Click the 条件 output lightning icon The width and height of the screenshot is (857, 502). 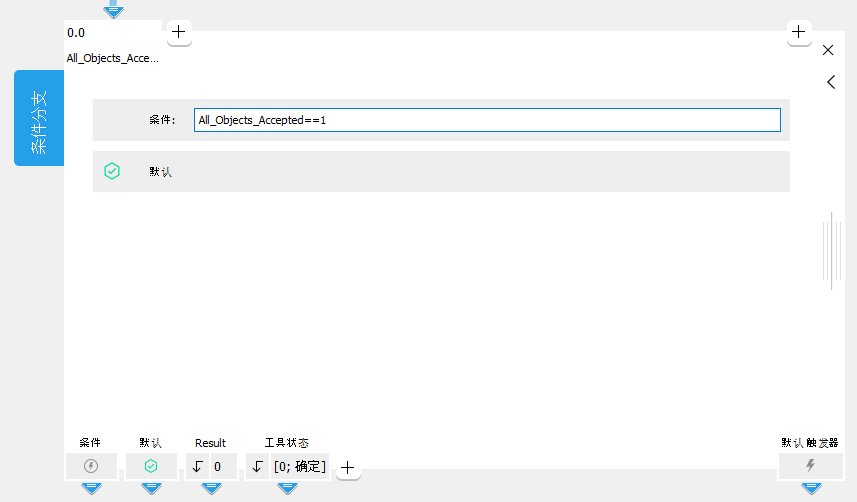(x=91, y=466)
